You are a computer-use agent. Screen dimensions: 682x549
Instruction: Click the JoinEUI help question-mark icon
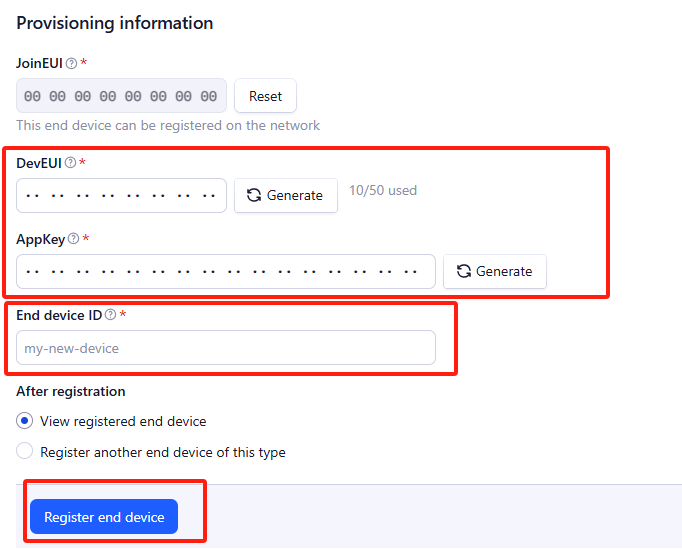point(71,64)
